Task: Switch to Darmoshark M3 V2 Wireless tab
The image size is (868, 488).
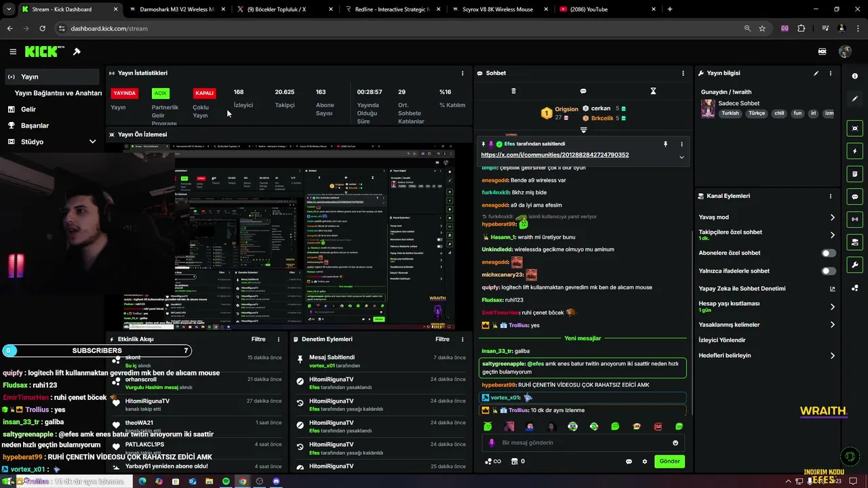Action: pyautogui.click(x=176, y=9)
